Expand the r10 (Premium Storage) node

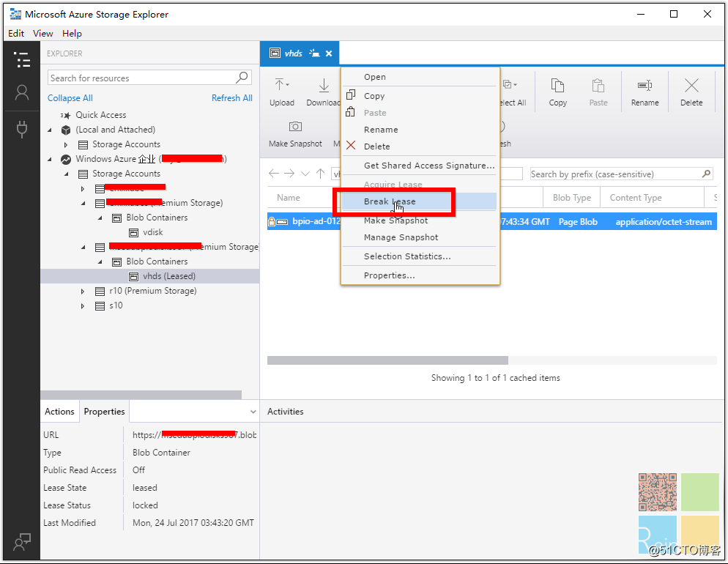pyautogui.click(x=83, y=292)
